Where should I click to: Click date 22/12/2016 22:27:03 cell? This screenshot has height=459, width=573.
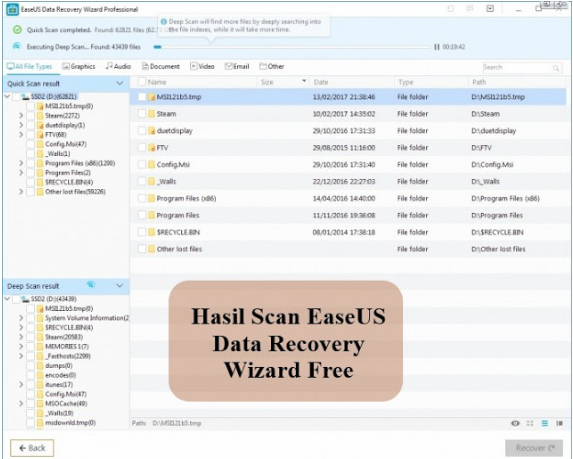344,181
